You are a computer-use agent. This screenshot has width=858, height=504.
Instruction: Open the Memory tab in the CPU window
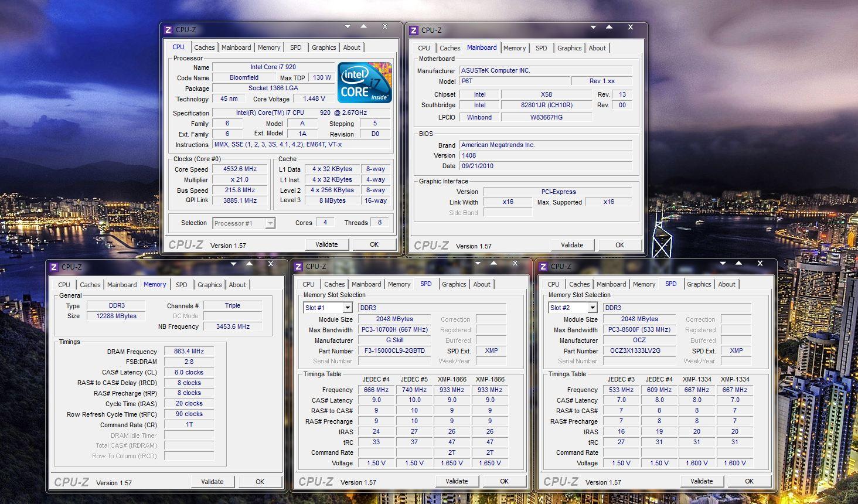point(269,47)
